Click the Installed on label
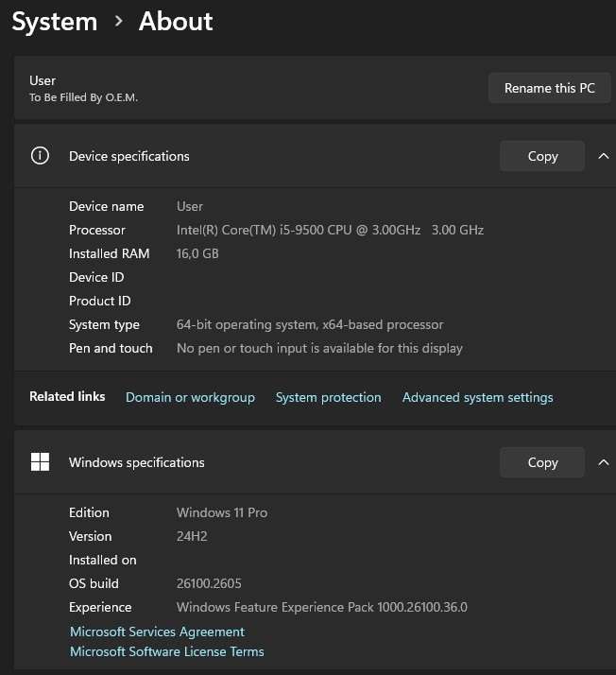Screen dimensions: 616x675 (102, 560)
